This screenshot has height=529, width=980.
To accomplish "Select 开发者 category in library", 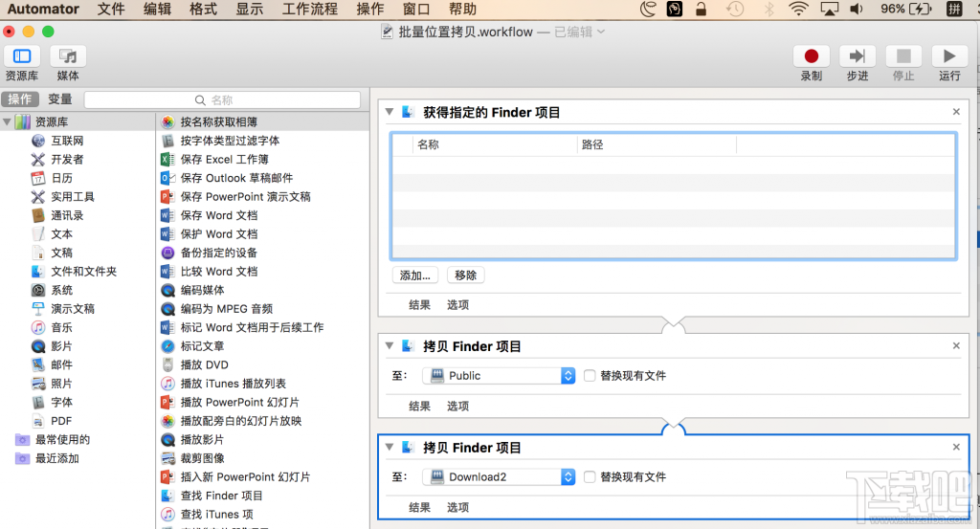I will (x=67, y=159).
